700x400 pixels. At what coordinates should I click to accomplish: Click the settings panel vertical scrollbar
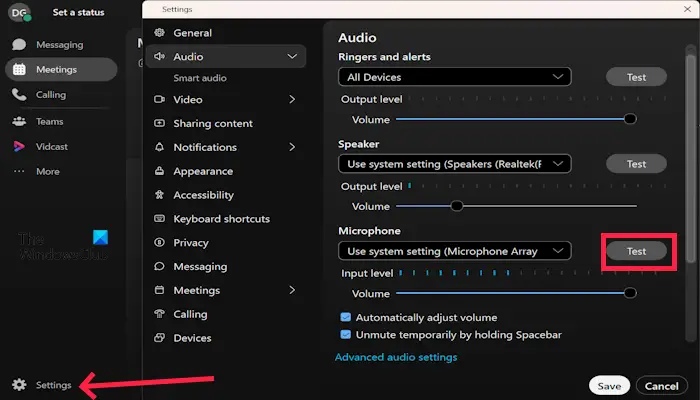tap(690, 156)
